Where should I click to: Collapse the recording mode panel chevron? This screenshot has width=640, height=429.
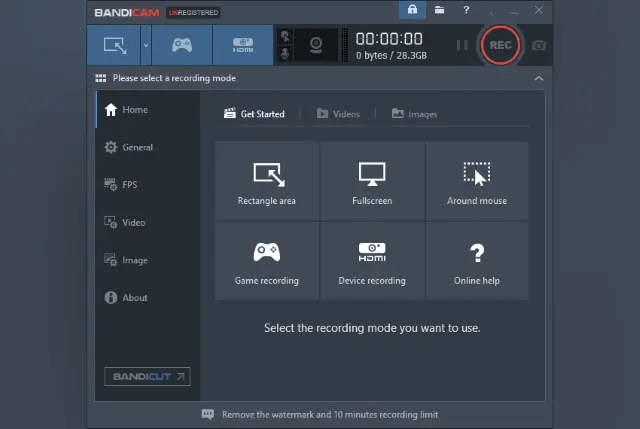tap(539, 78)
